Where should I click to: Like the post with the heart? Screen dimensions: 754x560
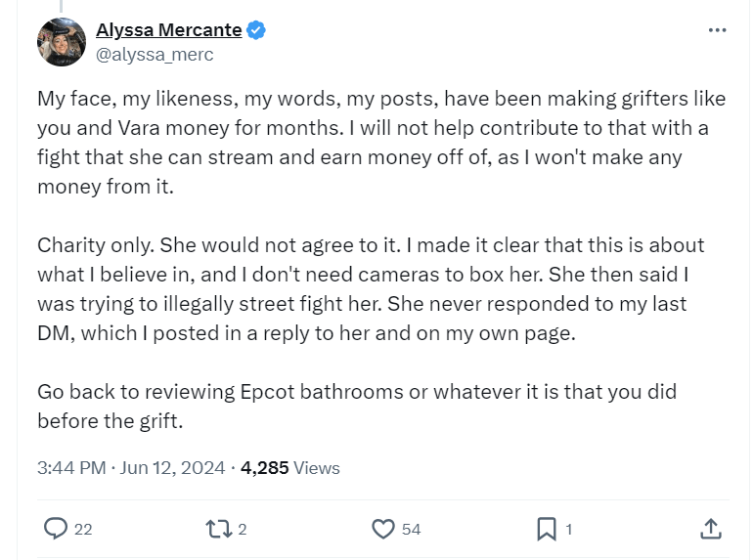coord(382,529)
